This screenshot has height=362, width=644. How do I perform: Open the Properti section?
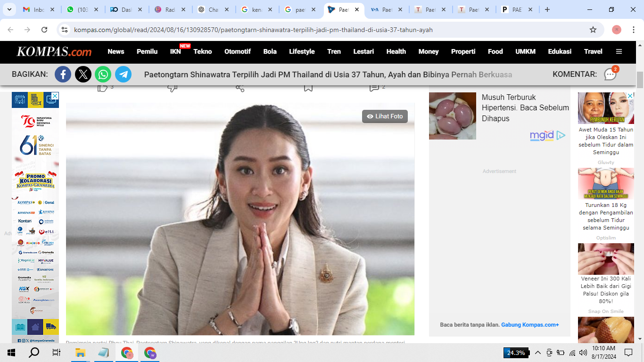coord(463,51)
